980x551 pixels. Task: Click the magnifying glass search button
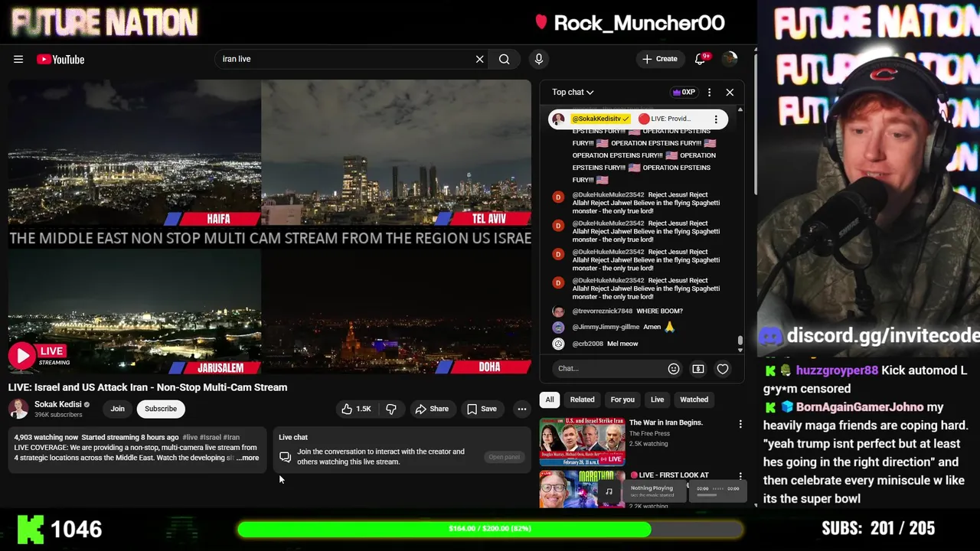[x=505, y=59]
